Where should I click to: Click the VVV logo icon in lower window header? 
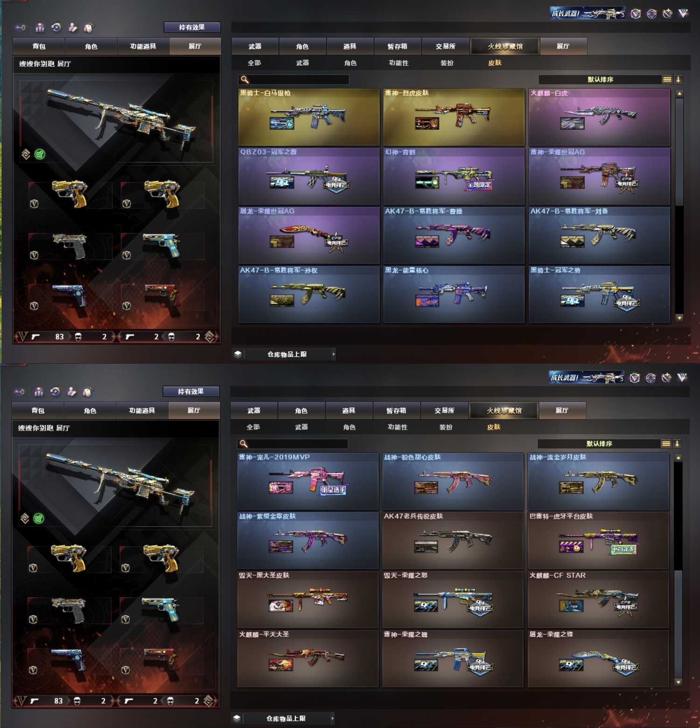(682, 378)
